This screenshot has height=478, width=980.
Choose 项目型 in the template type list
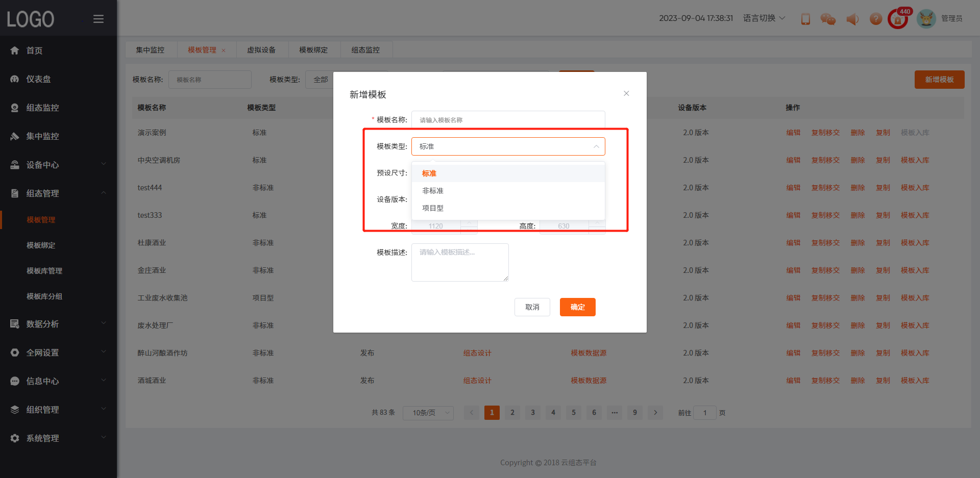(x=508, y=208)
